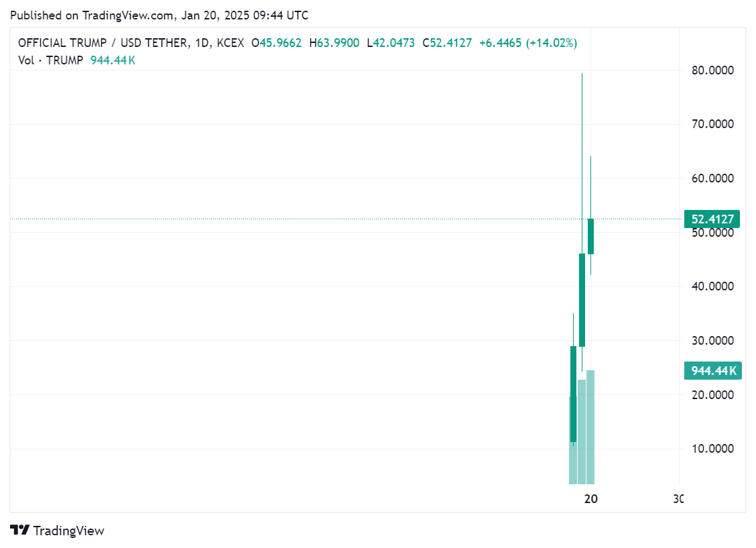
Task: Click the TradingView logo icon
Action: click(19, 530)
